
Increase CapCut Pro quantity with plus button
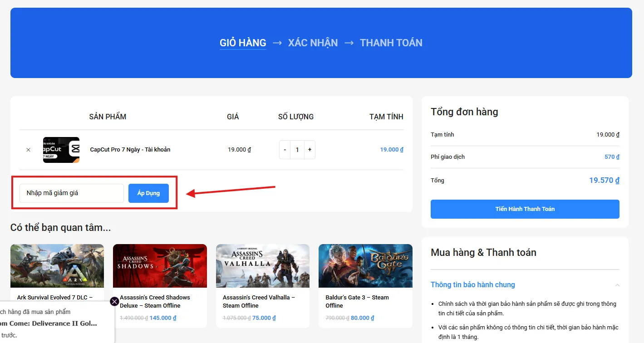click(x=310, y=149)
